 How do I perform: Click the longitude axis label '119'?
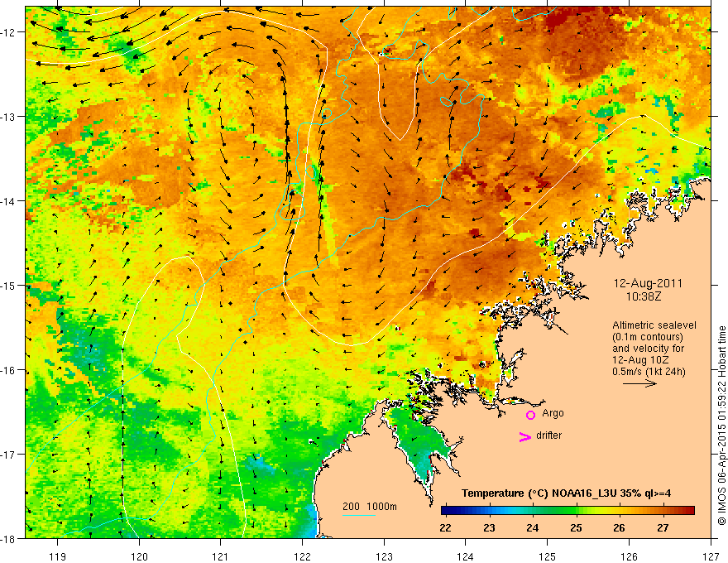tap(57, 556)
